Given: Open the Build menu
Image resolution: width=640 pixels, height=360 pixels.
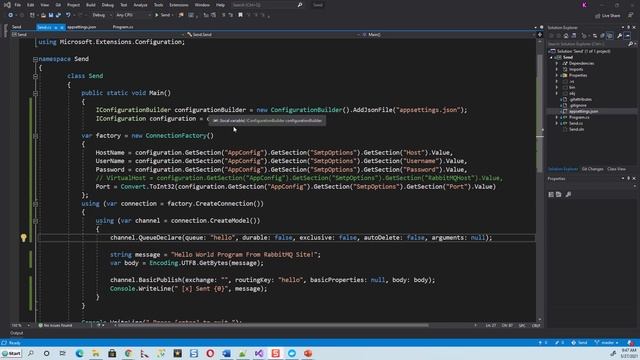Looking at the screenshot, I should pos(91,5).
